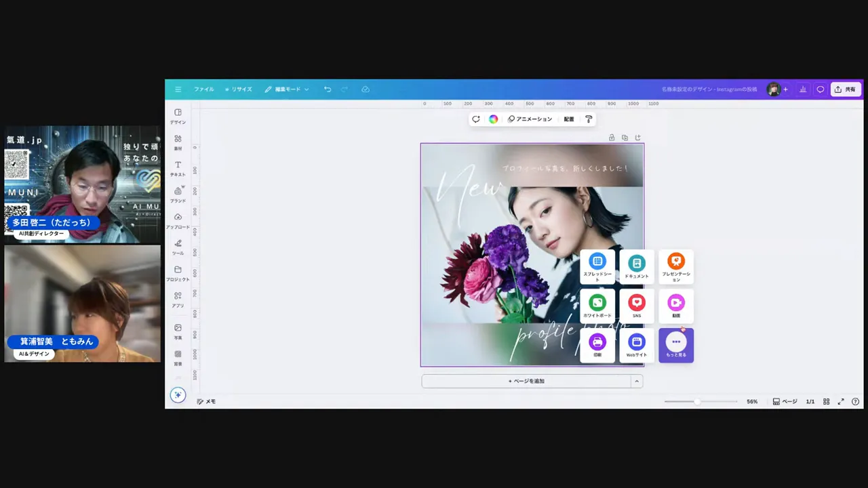Viewport: 868px width, 488px height.
Task: Choose the ホワイトボード design type icon
Action: [x=597, y=306]
